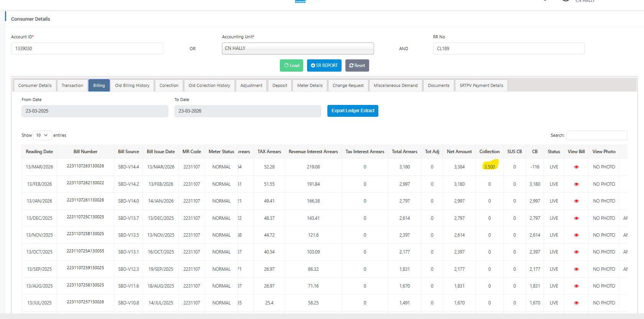The width and height of the screenshot is (644, 319).
Task: Click the eye icon in the 13/OCT/2025 row
Action: [576, 252]
